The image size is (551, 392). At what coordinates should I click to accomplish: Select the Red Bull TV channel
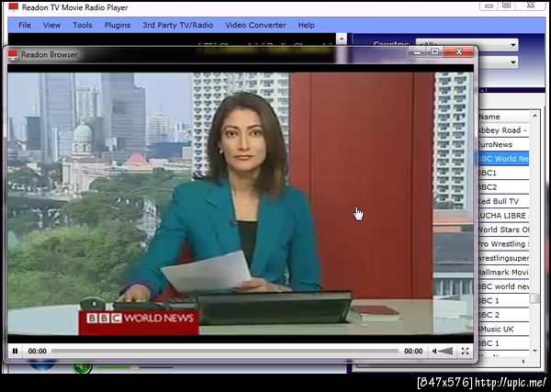pos(503,201)
